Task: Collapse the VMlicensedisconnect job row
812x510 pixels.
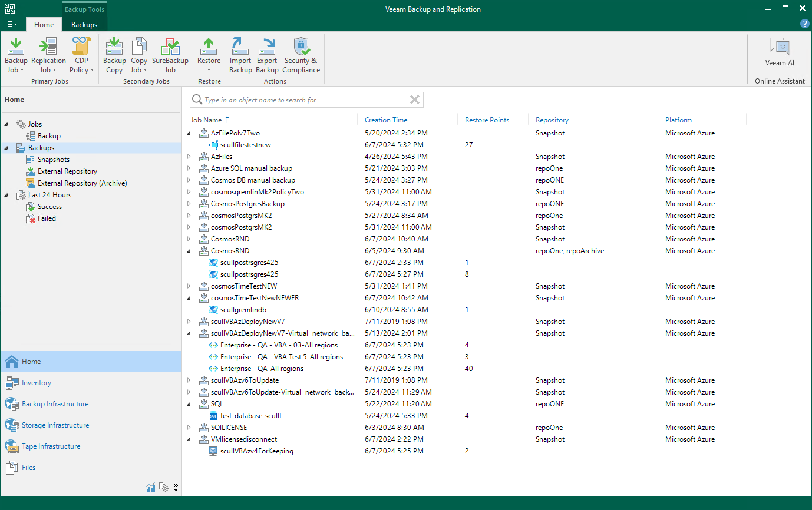Action: click(x=189, y=439)
